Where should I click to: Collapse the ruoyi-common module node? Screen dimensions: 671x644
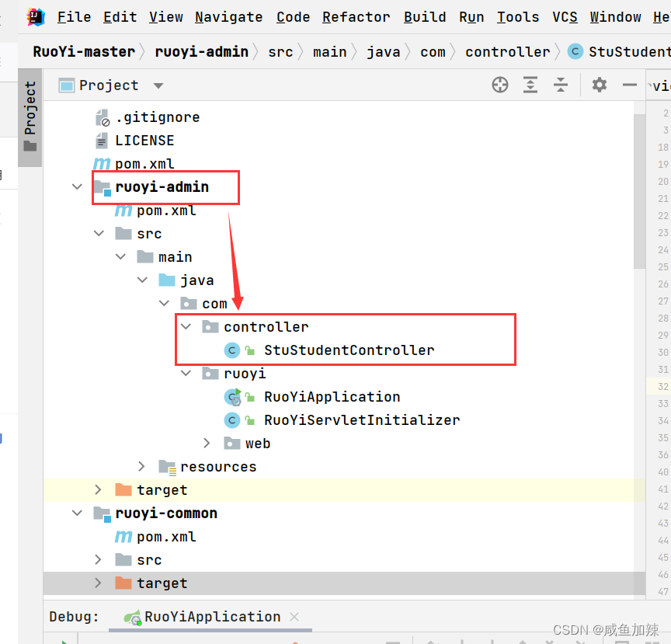77,513
